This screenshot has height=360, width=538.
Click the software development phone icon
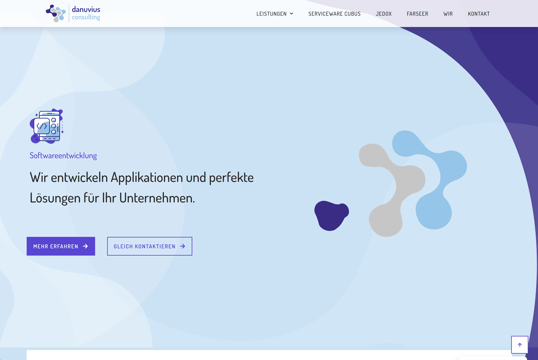click(46, 126)
